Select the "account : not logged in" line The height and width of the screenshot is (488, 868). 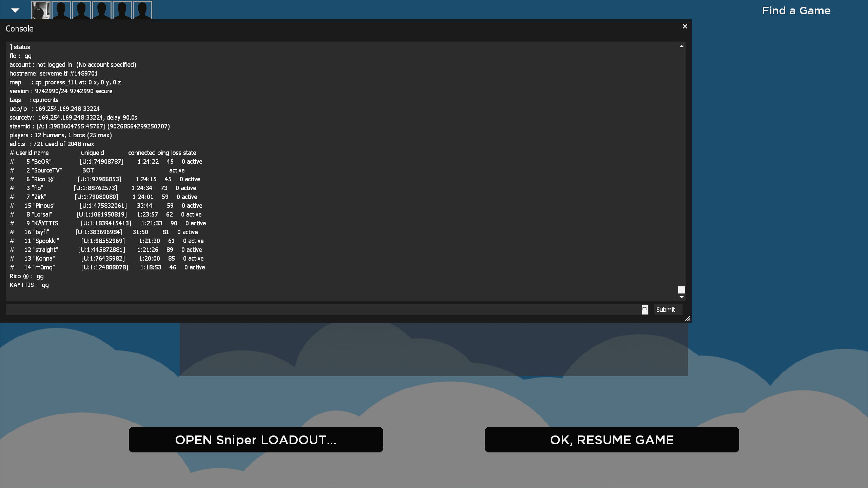coord(73,65)
